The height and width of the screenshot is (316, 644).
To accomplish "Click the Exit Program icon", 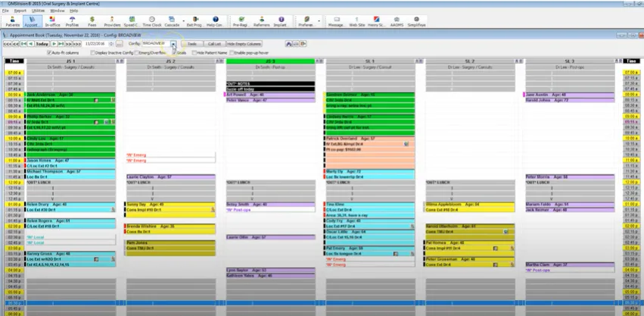I will point(195,21).
